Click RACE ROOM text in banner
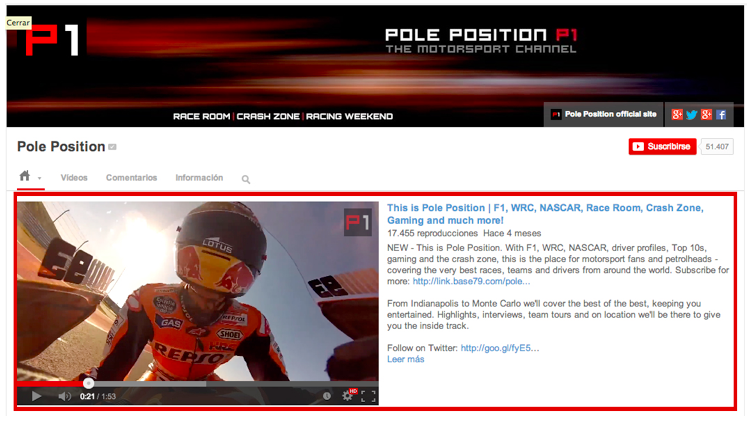 (x=201, y=116)
